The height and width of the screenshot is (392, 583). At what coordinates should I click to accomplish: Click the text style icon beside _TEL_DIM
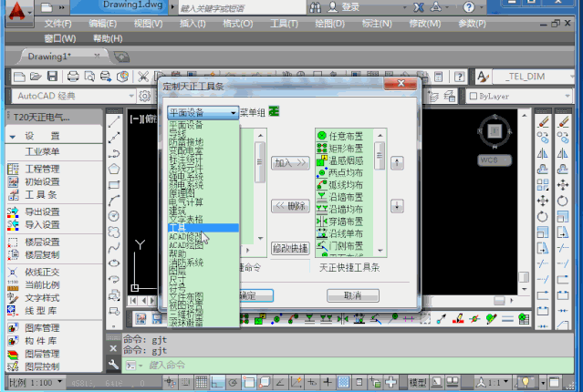coord(483,77)
